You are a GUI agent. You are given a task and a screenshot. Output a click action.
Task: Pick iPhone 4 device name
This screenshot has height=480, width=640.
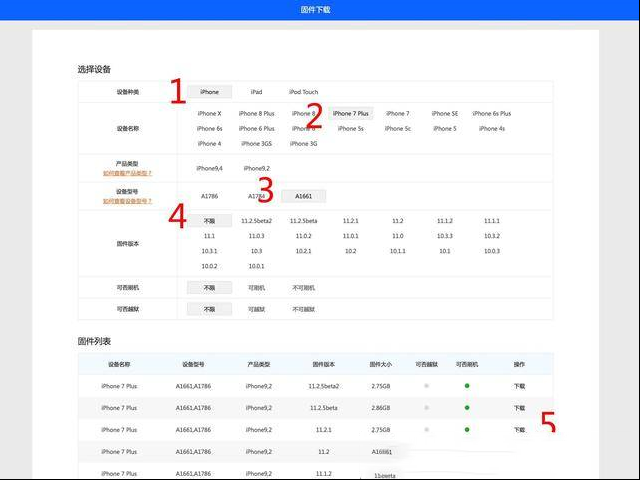tap(209, 144)
